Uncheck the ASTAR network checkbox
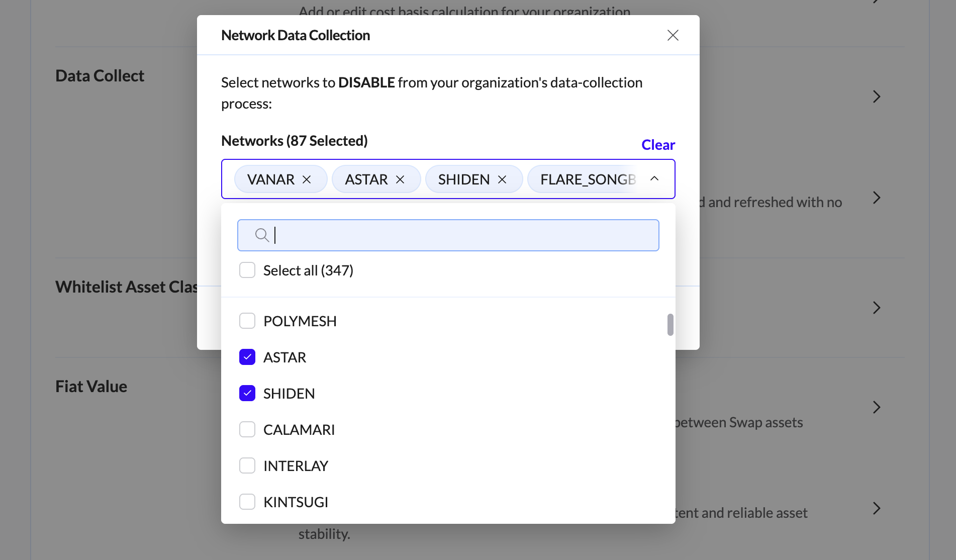The width and height of the screenshot is (956, 560). (247, 357)
